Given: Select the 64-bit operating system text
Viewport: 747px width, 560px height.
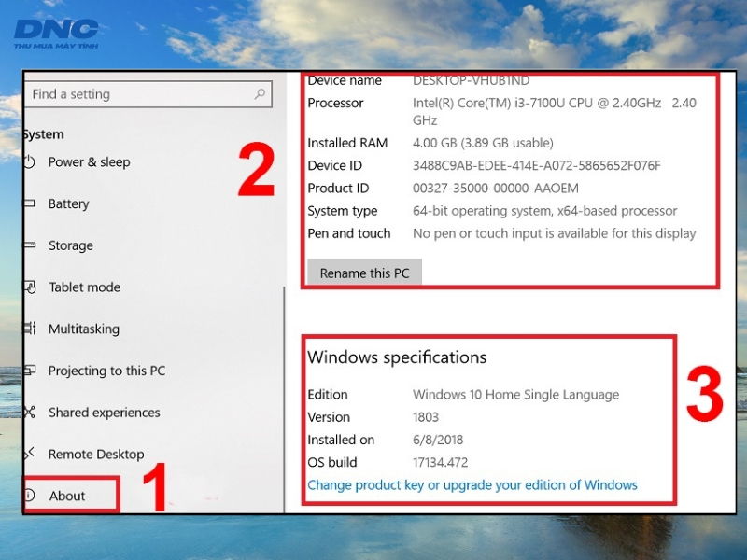Looking at the screenshot, I should click(x=544, y=211).
